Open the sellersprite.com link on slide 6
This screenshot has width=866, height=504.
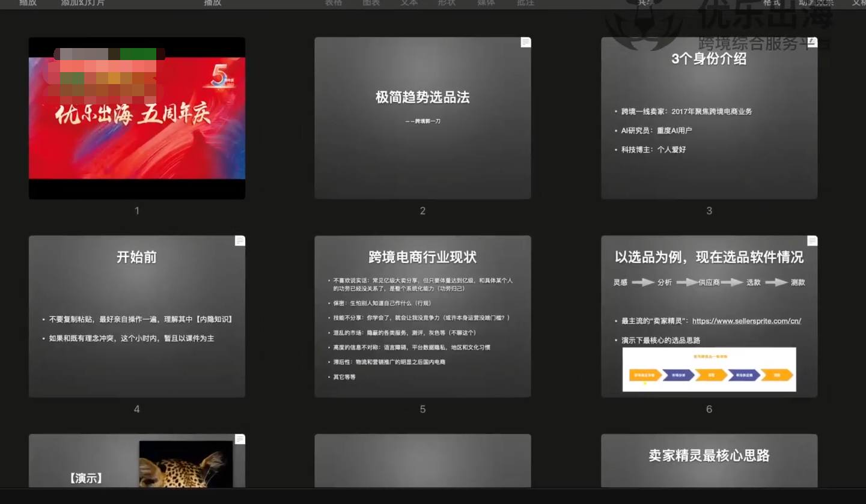(x=746, y=321)
